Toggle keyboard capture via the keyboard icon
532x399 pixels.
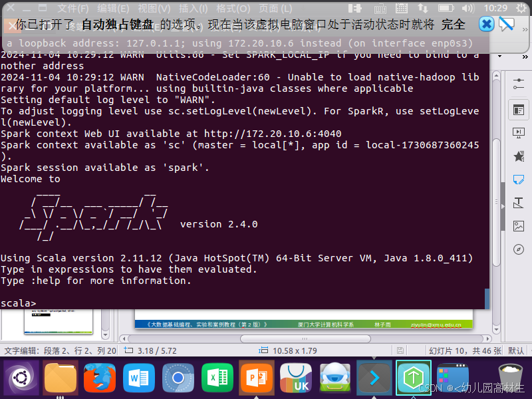[381, 7]
